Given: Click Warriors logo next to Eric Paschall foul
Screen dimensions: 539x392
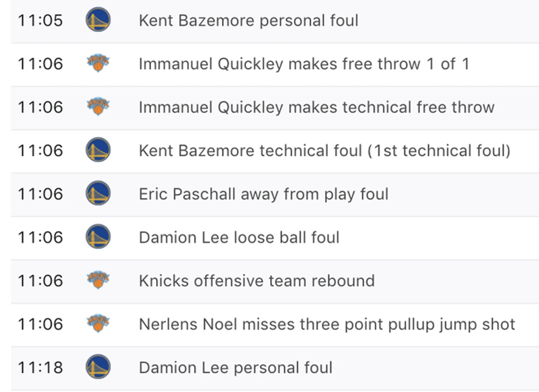Looking at the screenshot, I should 98,193.
